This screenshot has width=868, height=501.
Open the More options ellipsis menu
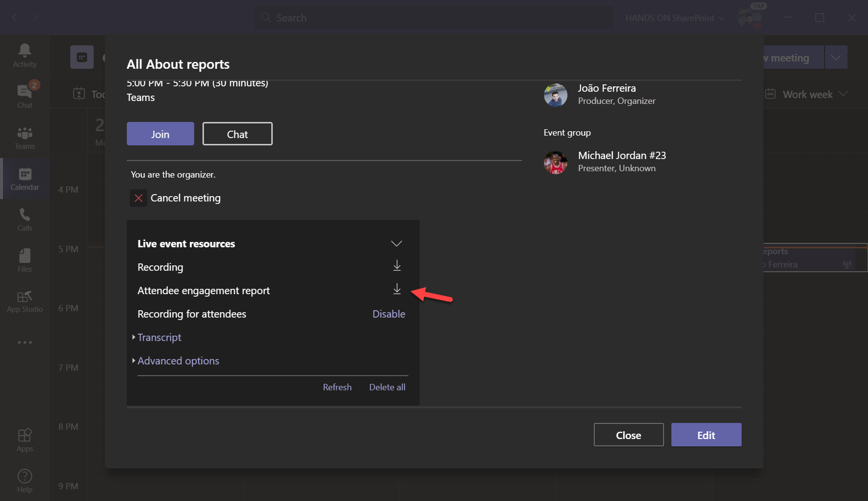pyautogui.click(x=24, y=342)
